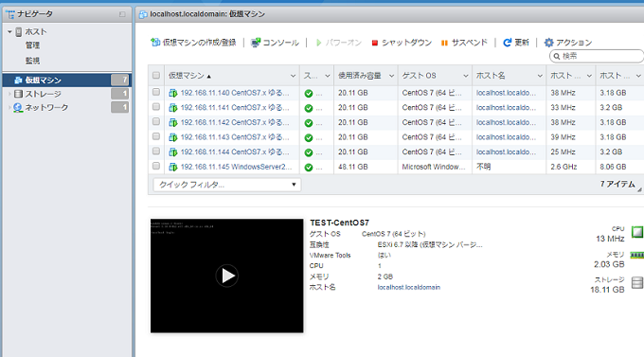Open the 仮想マシン column header menu arrow
Viewport: 644px width, 357px height.
click(x=293, y=76)
